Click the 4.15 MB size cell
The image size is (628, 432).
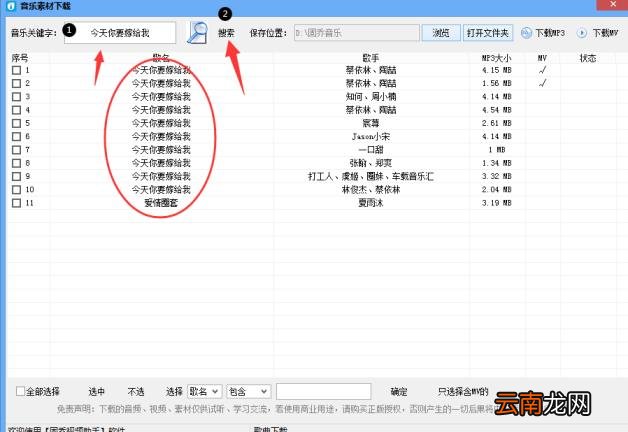[x=497, y=70]
